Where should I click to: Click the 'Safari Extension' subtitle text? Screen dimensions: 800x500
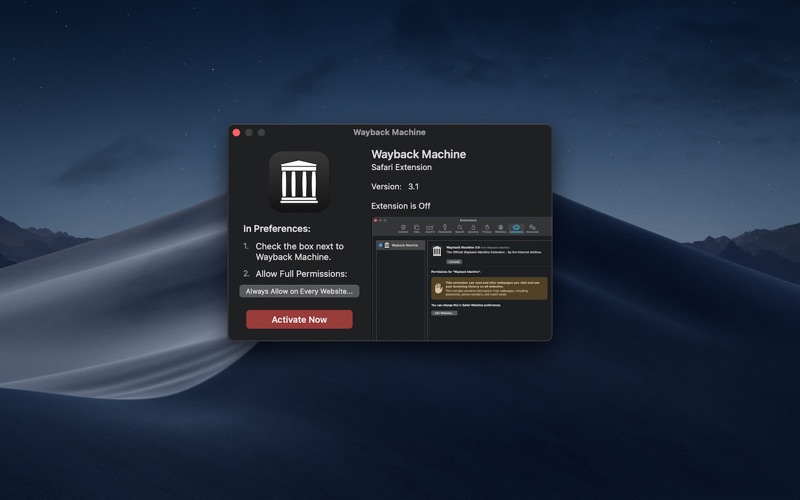pos(401,167)
